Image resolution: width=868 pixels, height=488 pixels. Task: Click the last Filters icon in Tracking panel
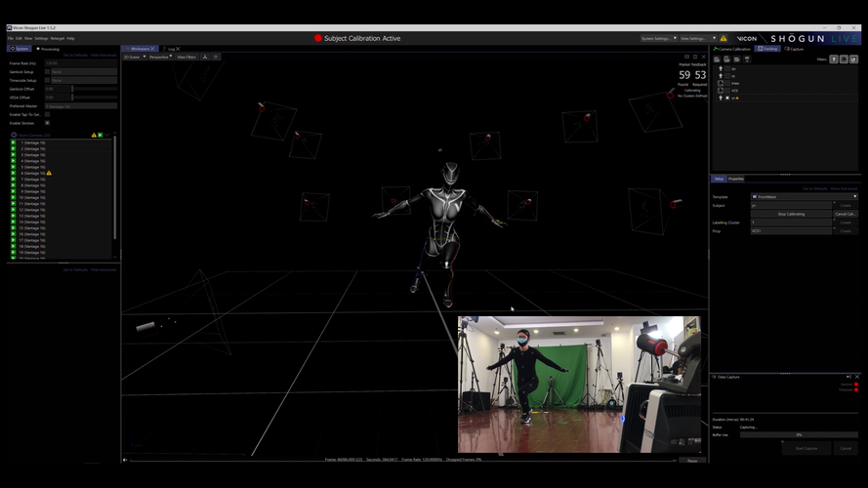(854, 60)
